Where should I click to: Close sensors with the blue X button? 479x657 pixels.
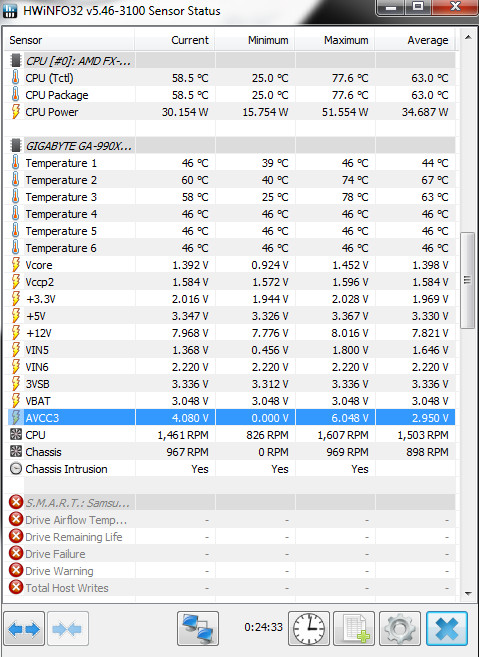pos(447,629)
